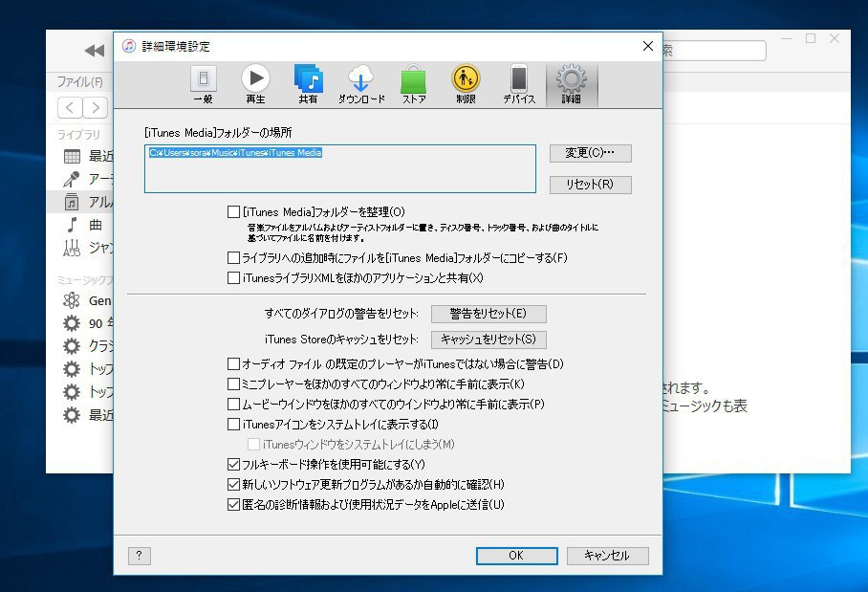The image size is (868, 592).
Task: Open the ダウンロード (Downloads) preferences tab
Action: [361, 84]
